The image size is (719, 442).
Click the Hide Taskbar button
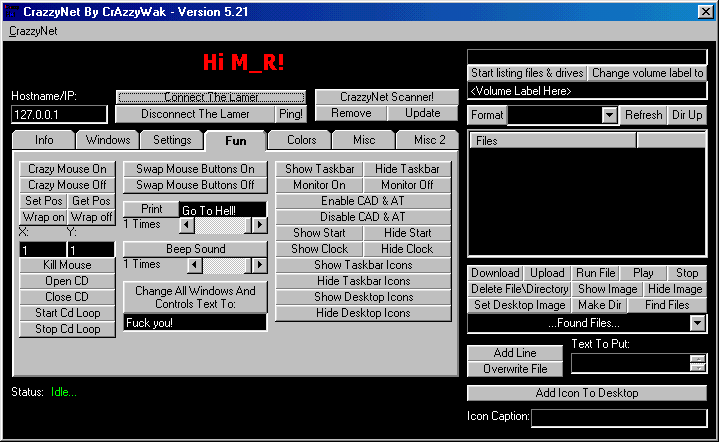coord(407,169)
